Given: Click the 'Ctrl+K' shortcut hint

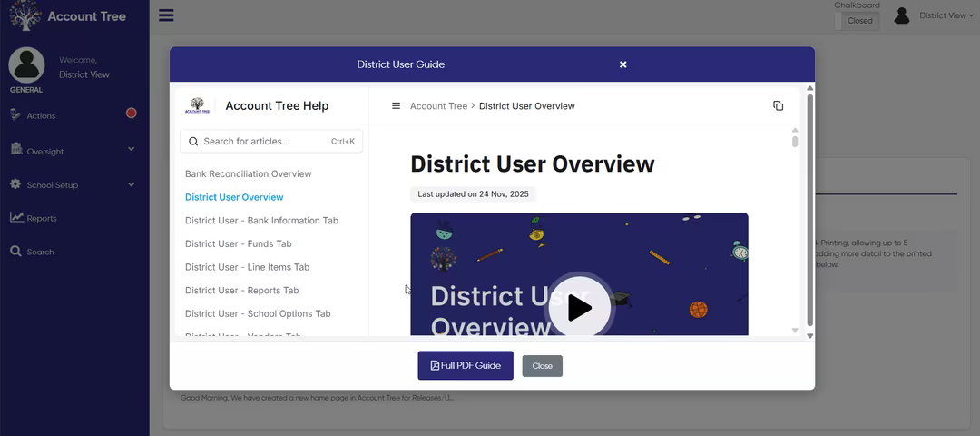Looking at the screenshot, I should pyautogui.click(x=342, y=142).
